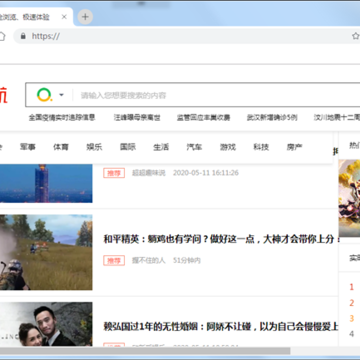This screenshot has width=360, height=360.
Task: Open the 监管回应丰巢收费 hot search link
Action: 203,117
